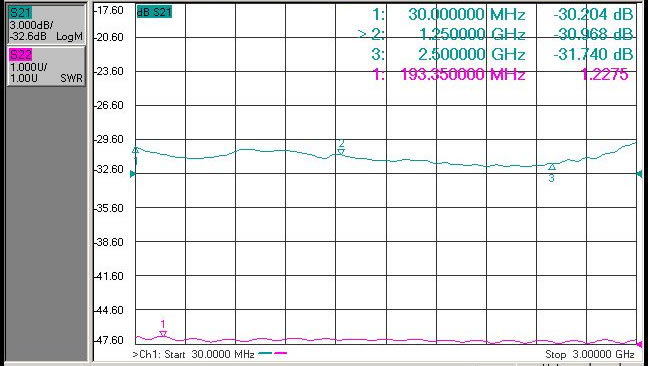Image resolution: width=648 pixels, height=366 pixels.
Task: Click the '-31.740 dB' marker value
Action: pos(593,54)
